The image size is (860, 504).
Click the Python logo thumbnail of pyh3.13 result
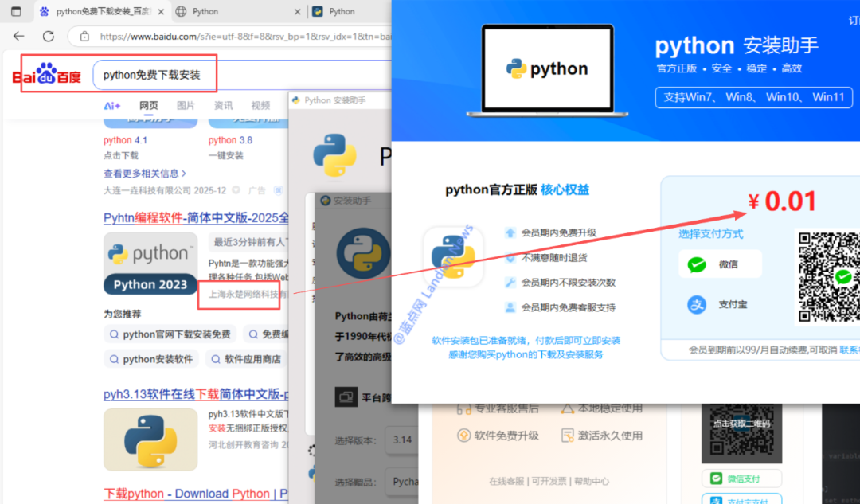pyautogui.click(x=150, y=440)
